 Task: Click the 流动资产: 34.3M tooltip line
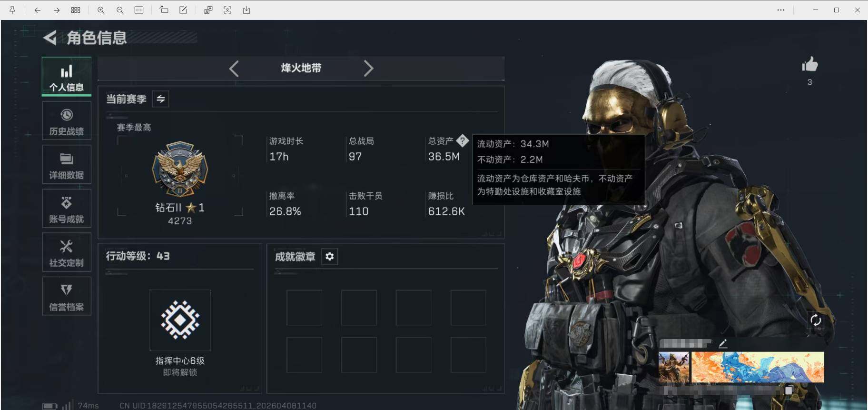[513, 144]
